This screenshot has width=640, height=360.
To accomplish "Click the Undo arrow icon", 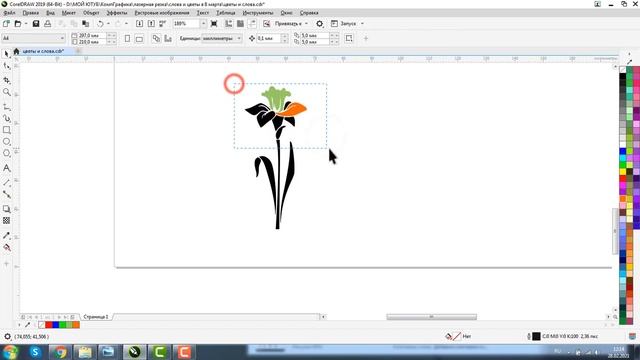I will (100, 24).
